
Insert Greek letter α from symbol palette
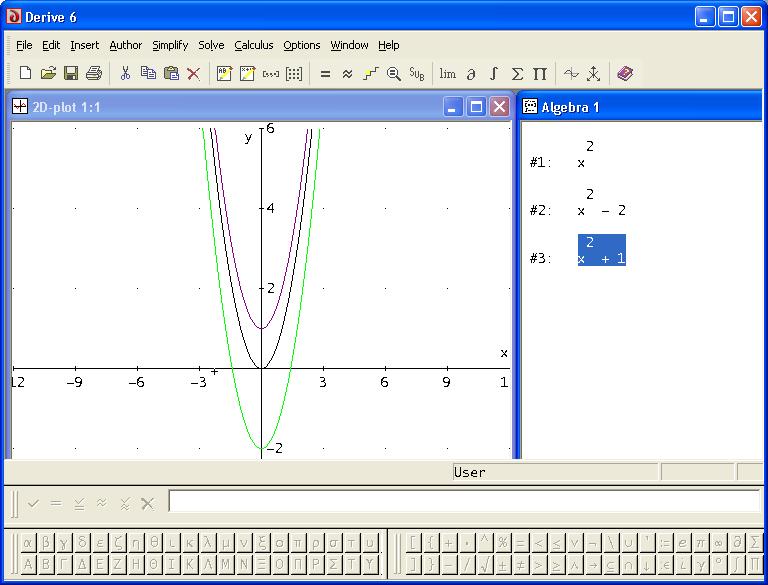pos(28,543)
